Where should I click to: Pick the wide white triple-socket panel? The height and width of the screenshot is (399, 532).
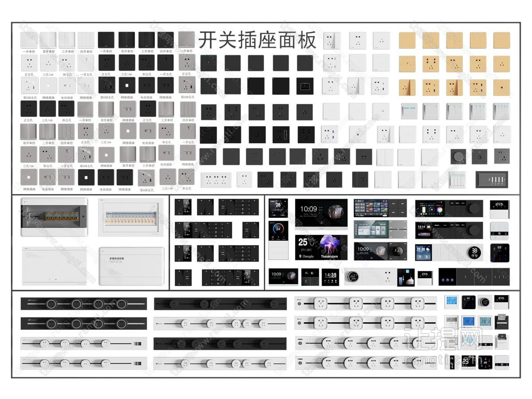(x=216, y=180)
